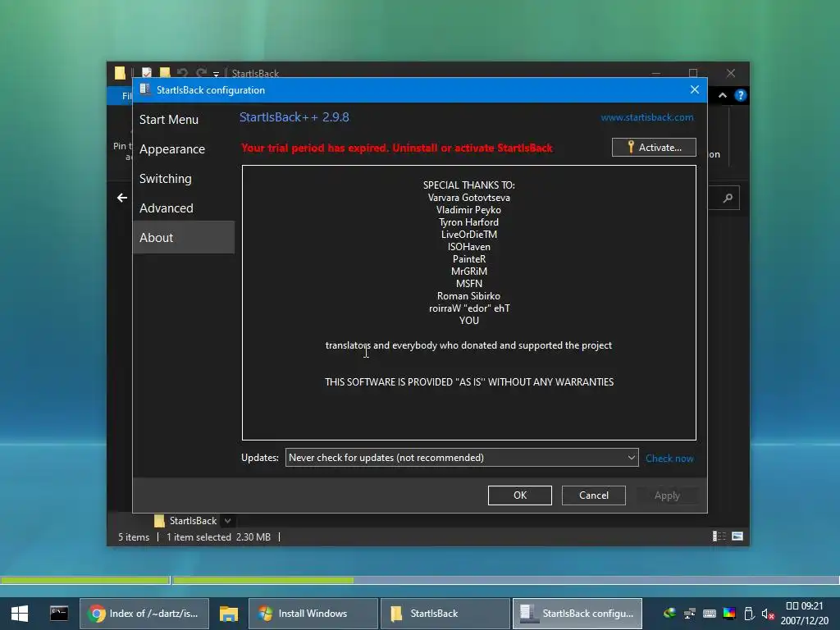Expand the StartIsBack address path chevron
The width and height of the screenshot is (840, 630).
click(228, 521)
